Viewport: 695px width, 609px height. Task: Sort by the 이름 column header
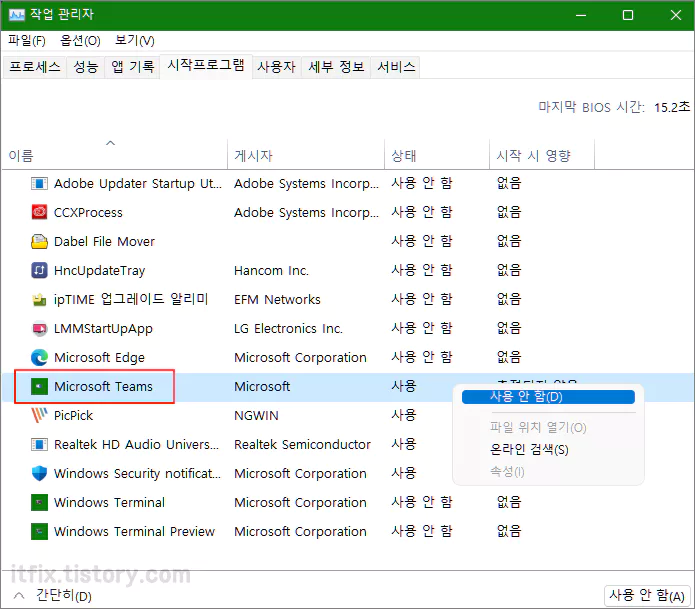tap(114, 156)
